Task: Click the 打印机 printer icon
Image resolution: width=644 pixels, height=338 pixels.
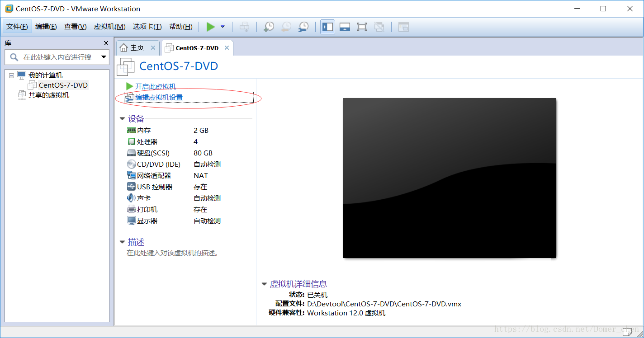Action: (132, 209)
